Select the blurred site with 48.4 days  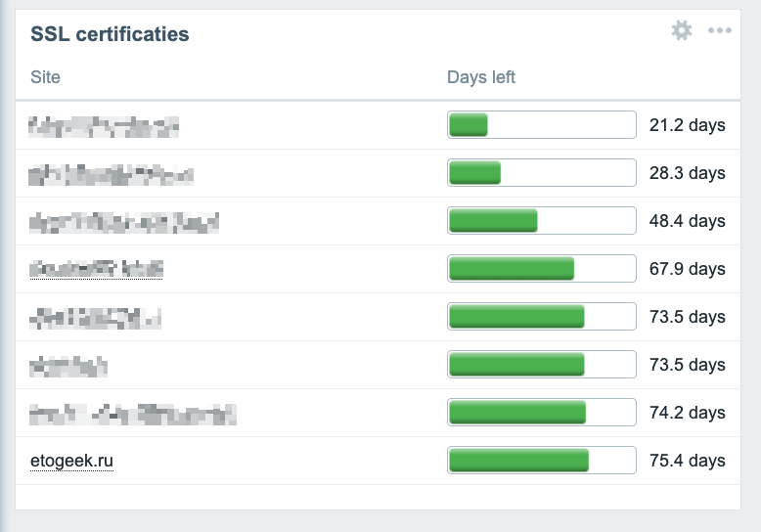click(123, 222)
